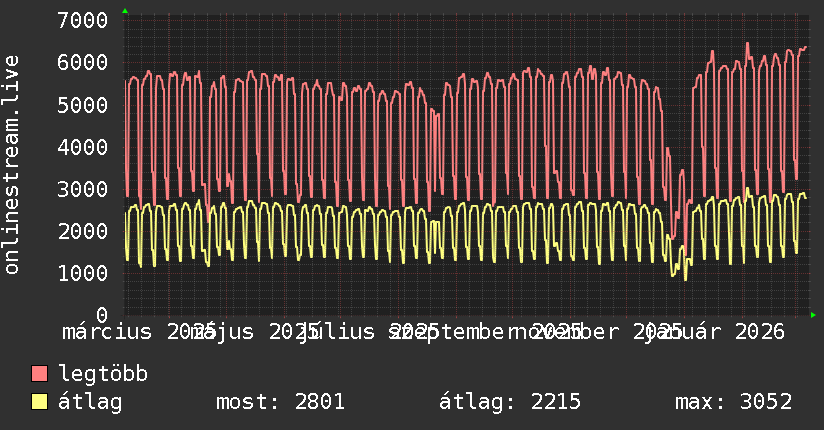Image resolution: width=824 pixels, height=430 pixels.
Task: Click the green arrow at the y-axis top
Action: 125,11
